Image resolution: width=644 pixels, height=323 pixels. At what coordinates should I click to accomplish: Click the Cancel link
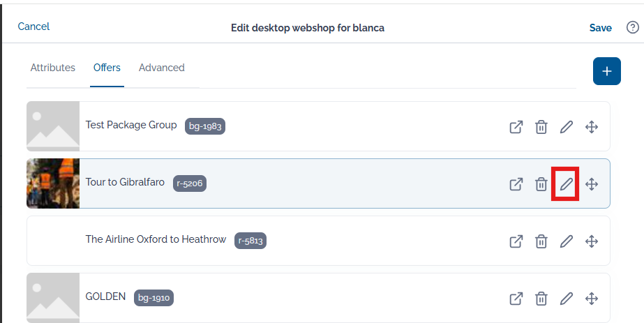pos(33,27)
